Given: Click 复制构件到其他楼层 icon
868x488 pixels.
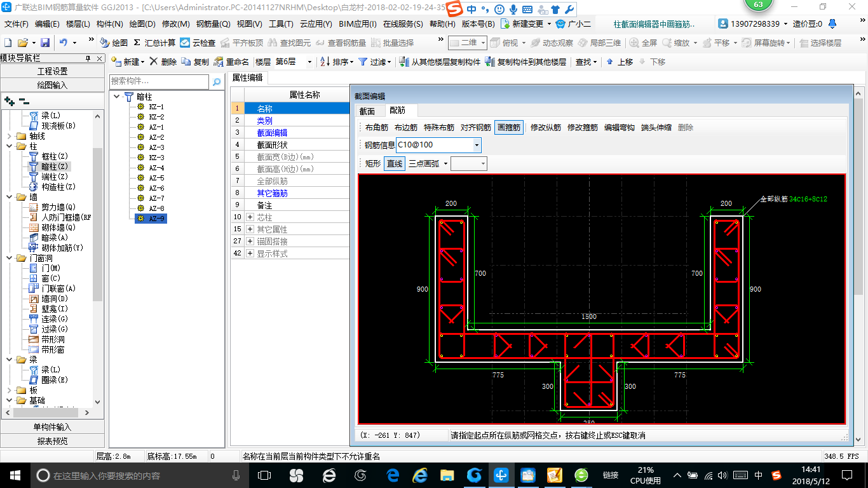Looking at the screenshot, I should click(526, 62).
